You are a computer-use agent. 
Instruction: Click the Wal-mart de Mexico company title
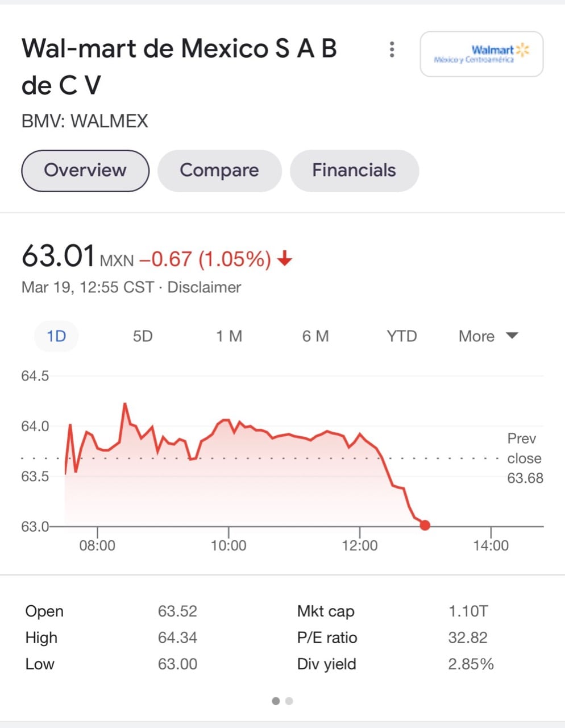point(179,67)
